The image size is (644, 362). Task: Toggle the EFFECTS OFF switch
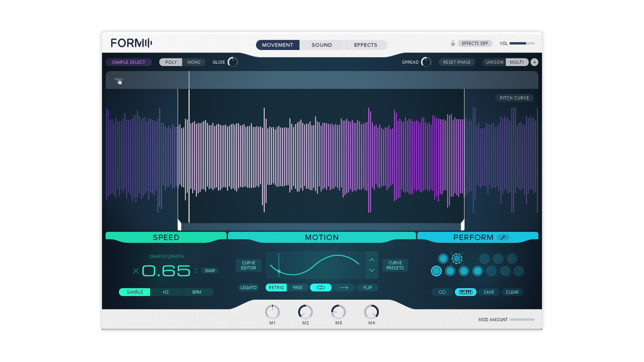pyautogui.click(x=475, y=44)
